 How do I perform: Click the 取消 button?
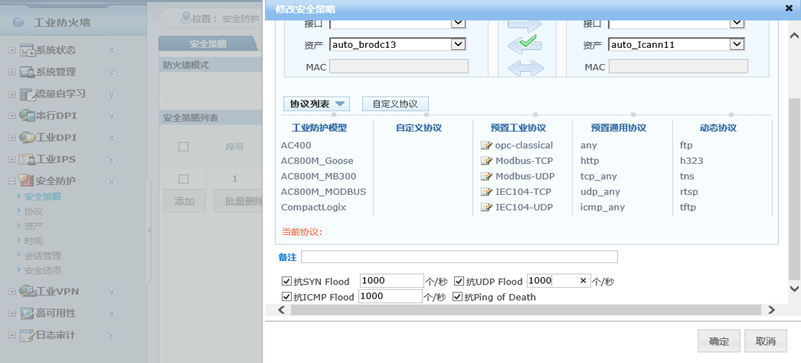[765, 341]
